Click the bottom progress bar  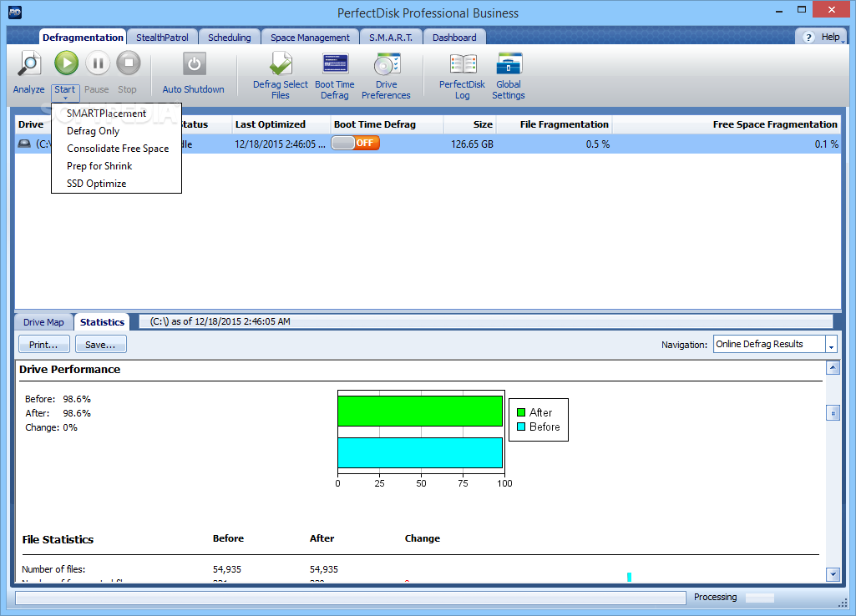point(351,598)
